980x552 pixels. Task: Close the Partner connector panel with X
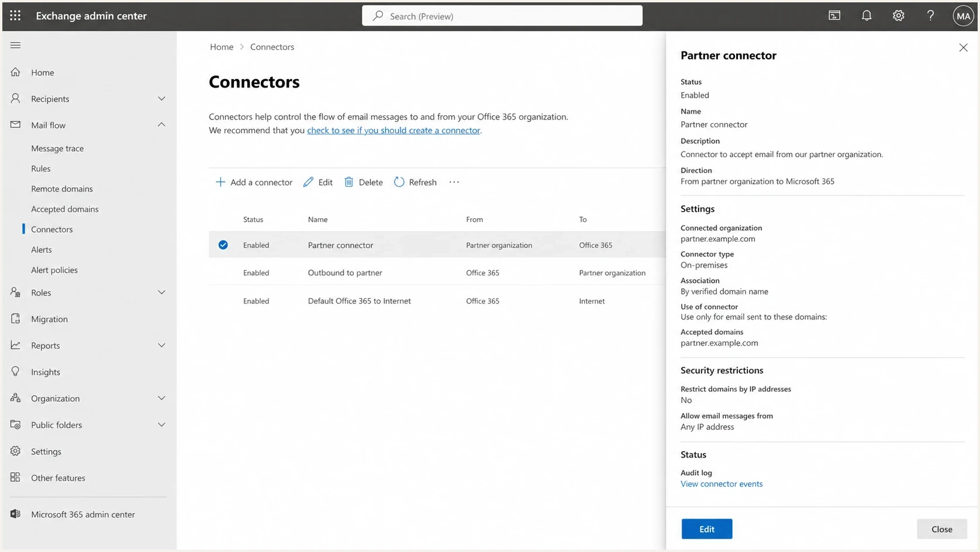tap(963, 48)
